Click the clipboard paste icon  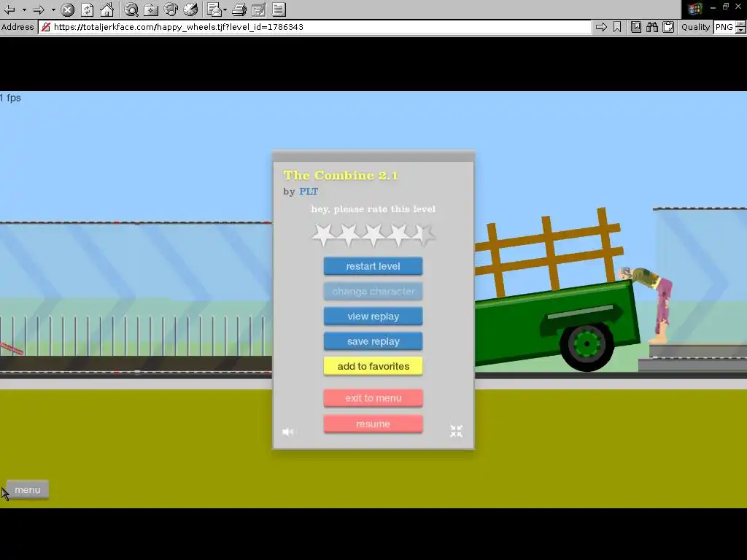pos(668,27)
